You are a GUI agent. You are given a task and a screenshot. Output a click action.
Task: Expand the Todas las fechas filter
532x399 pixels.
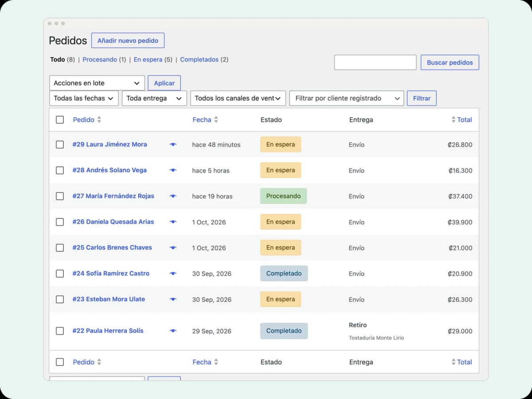[84, 98]
